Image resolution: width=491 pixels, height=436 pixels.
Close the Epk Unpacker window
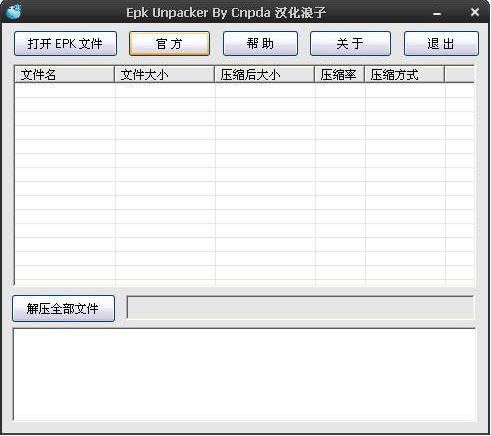(x=475, y=13)
